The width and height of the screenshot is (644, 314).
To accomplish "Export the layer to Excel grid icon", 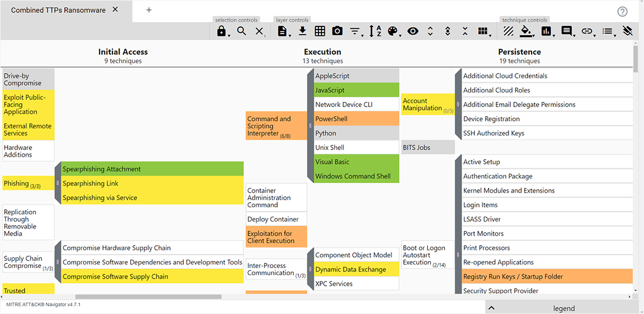I will (320, 31).
